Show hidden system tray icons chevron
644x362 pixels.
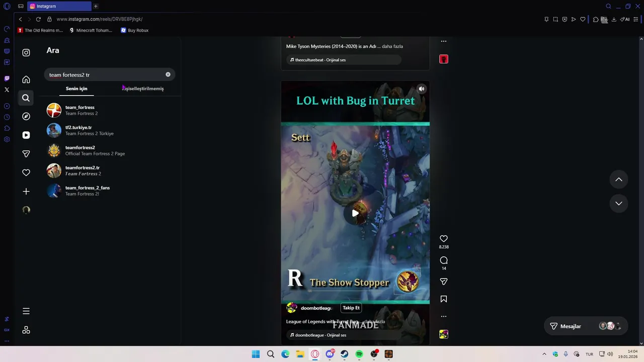point(544,354)
